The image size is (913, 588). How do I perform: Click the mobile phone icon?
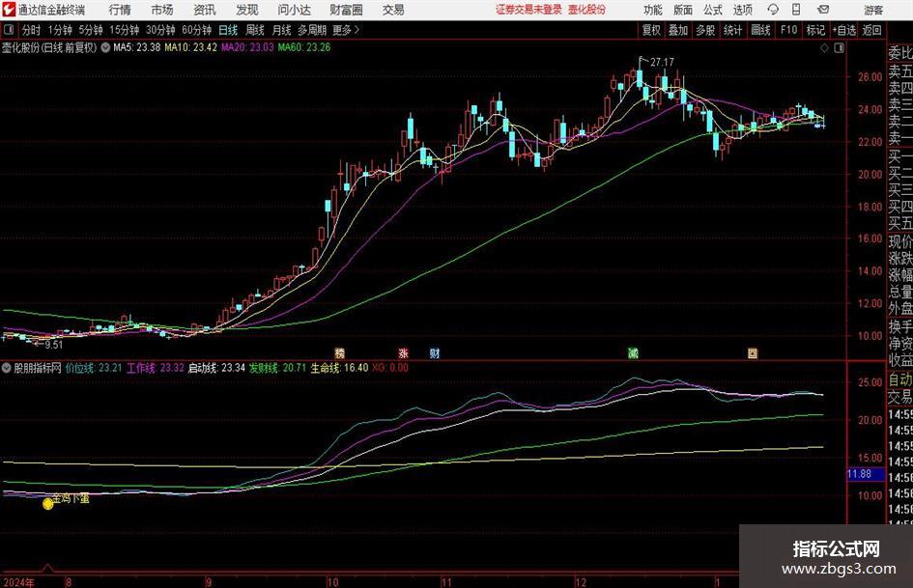(796, 10)
